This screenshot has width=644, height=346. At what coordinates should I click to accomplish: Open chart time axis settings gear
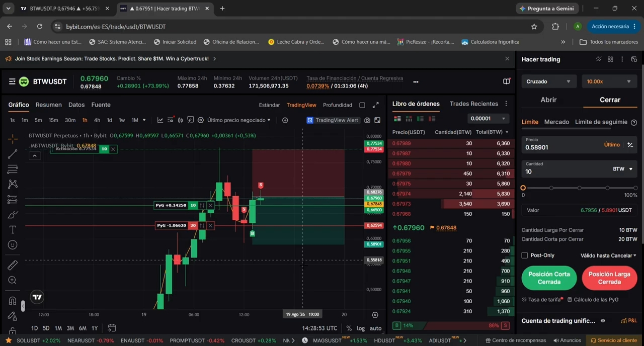(375, 314)
